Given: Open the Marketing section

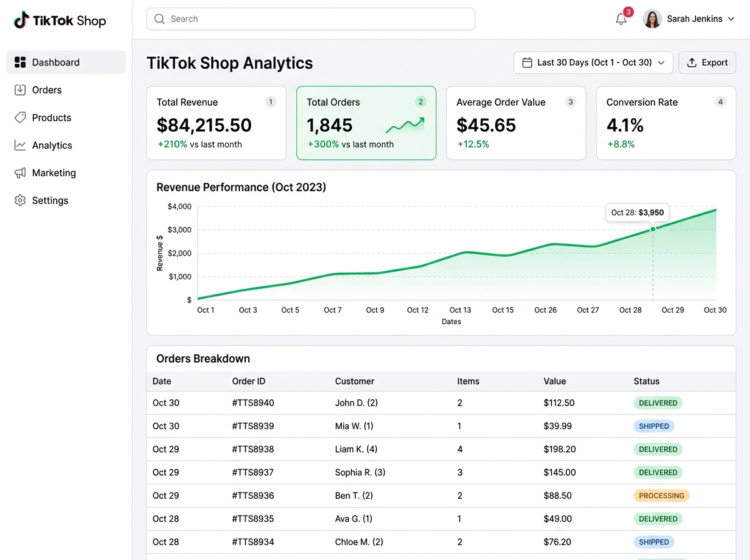Looking at the screenshot, I should pos(66,172).
